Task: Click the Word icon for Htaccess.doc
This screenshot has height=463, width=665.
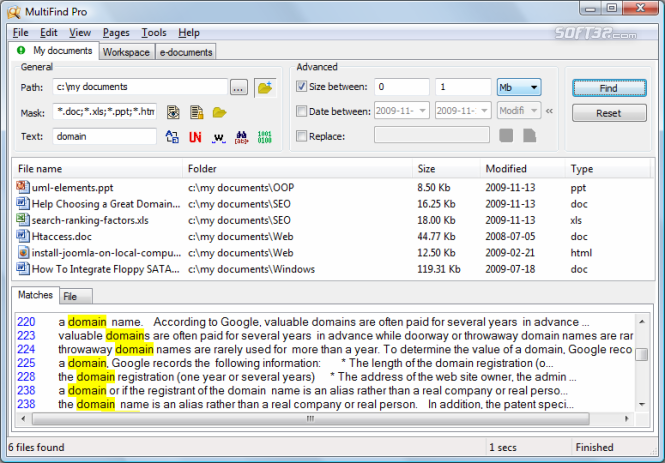Action: (23, 236)
